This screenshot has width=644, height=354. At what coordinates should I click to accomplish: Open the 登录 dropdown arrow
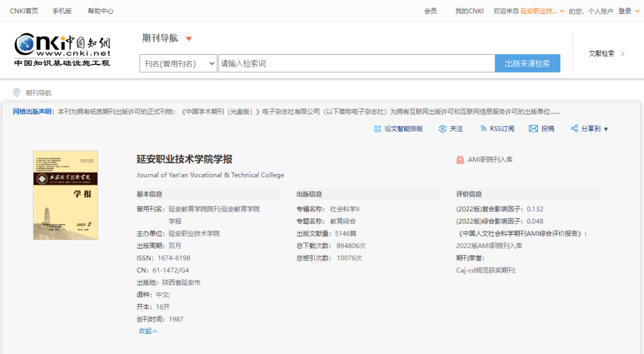pos(637,11)
